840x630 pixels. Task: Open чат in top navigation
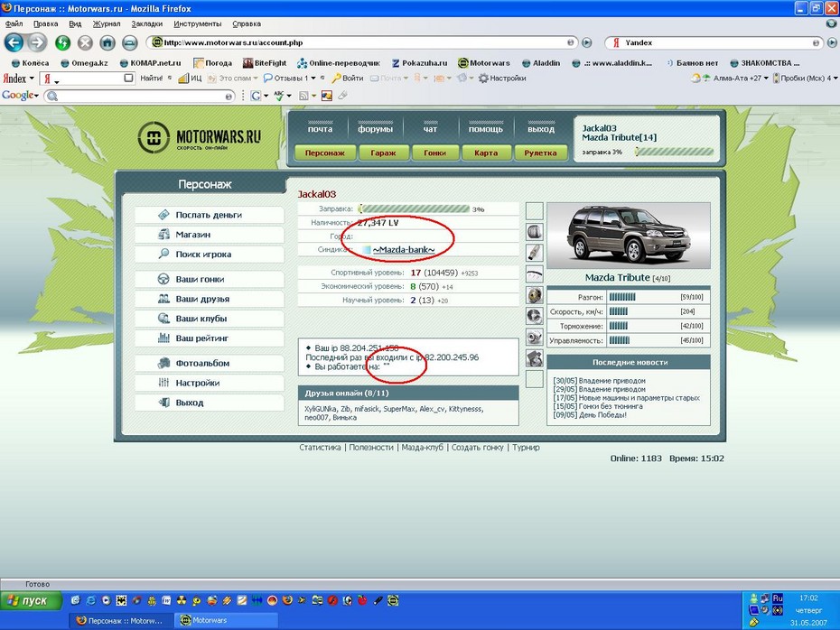coord(430,129)
